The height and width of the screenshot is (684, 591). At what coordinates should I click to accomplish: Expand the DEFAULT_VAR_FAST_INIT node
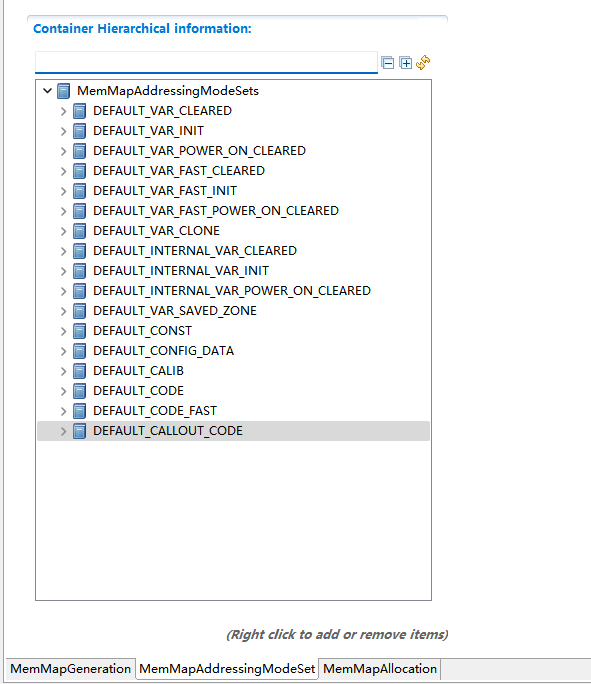coord(64,192)
